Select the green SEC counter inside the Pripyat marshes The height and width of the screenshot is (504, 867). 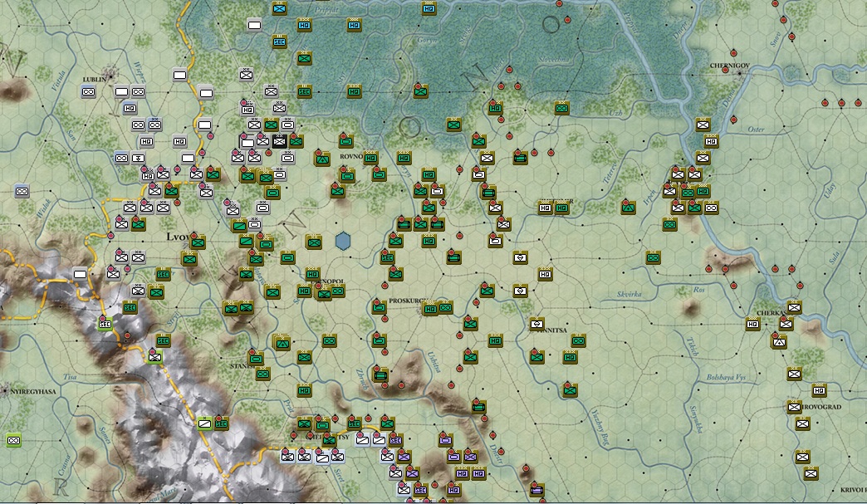pyautogui.click(x=304, y=91)
